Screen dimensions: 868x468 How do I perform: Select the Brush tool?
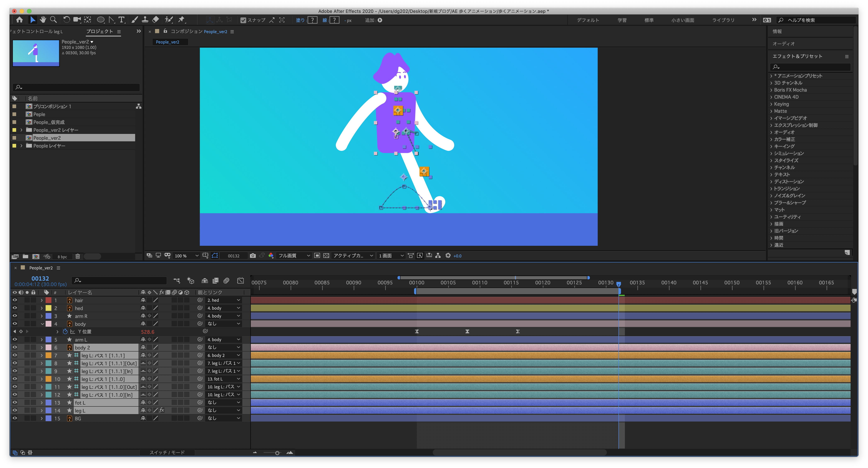135,20
